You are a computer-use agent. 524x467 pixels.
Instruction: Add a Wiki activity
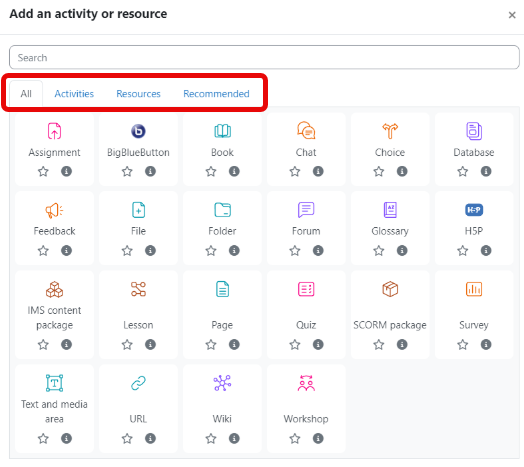tap(222, 400)
